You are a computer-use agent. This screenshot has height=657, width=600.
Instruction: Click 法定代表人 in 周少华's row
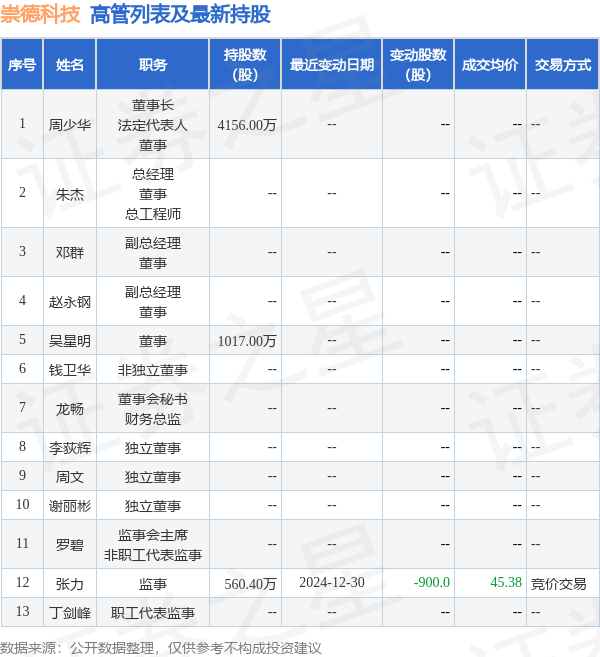click(x=153, y=124)
